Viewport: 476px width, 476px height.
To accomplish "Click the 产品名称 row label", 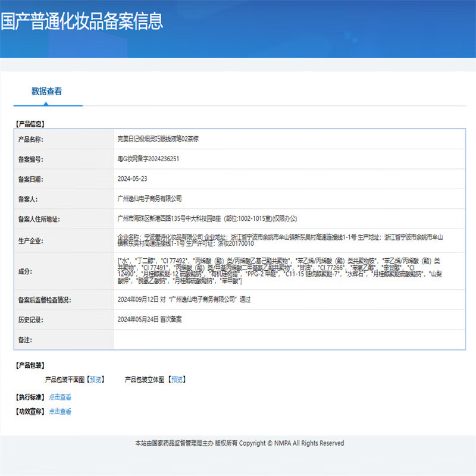I will click(x=31, y=139).
